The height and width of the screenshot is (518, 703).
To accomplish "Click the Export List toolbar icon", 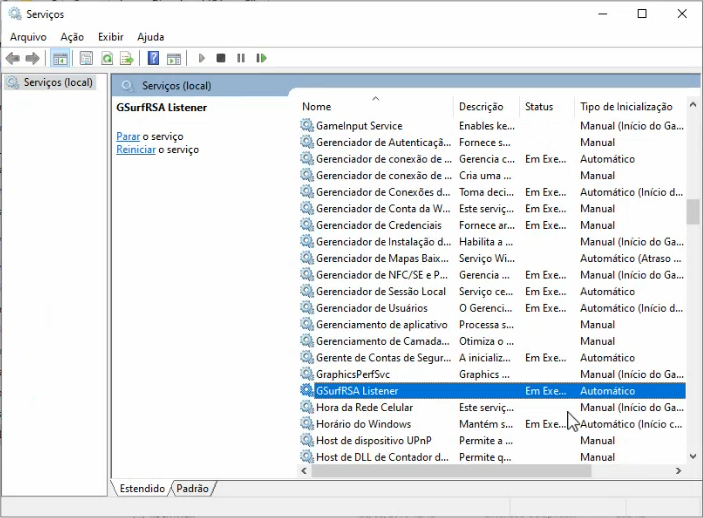I will click(127, 58).
